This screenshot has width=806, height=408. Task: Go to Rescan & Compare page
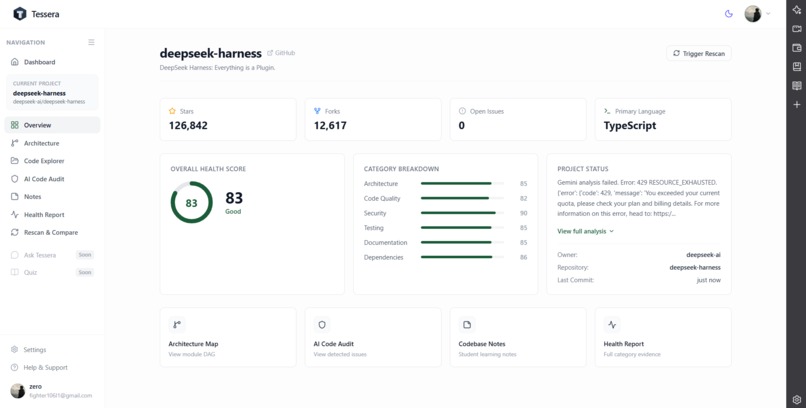(52, 232)
